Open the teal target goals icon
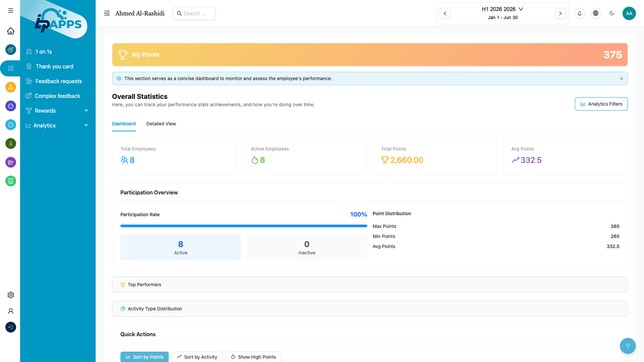The height and width of the screenshot is (362, 644). pos(11,50)
